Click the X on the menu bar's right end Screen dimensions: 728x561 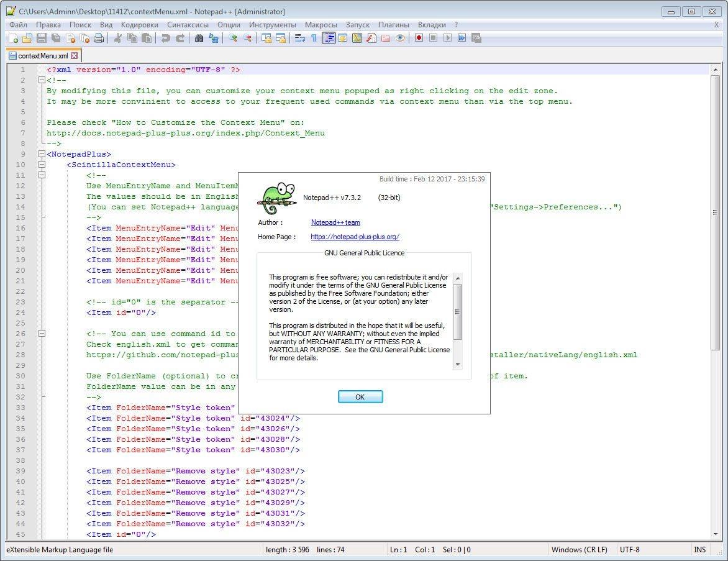[716, 25]
